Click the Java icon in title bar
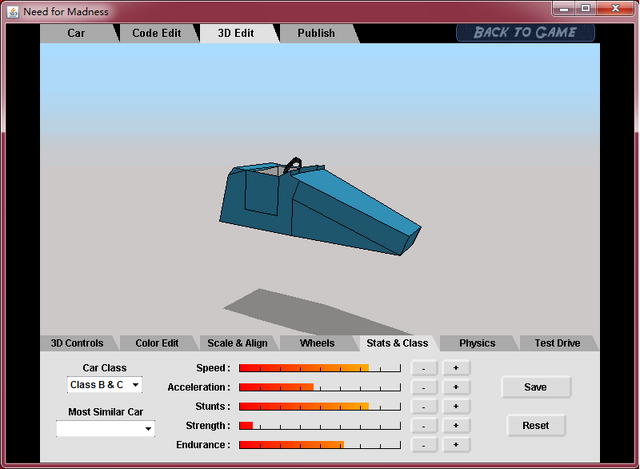 pos(13,12)
